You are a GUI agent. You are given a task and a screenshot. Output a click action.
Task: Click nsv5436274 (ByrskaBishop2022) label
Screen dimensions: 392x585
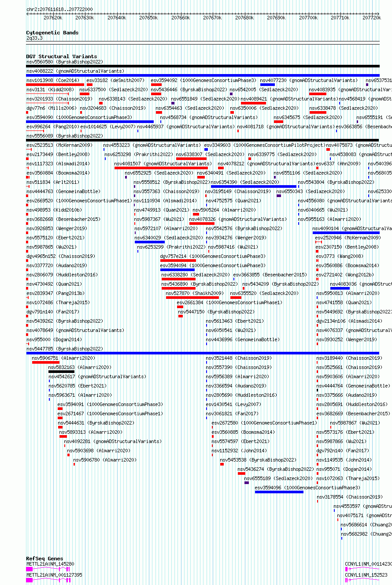(x=276, y=469)
